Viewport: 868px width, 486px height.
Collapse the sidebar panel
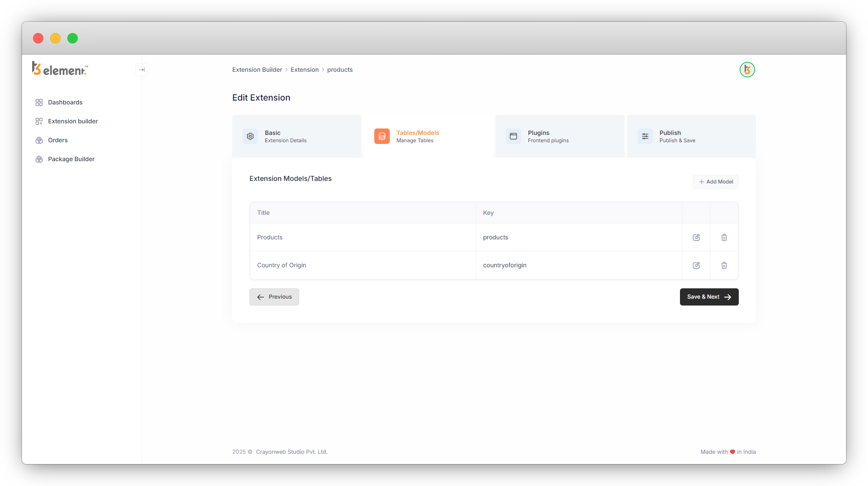pyautogui.click(x=142, y=70)
